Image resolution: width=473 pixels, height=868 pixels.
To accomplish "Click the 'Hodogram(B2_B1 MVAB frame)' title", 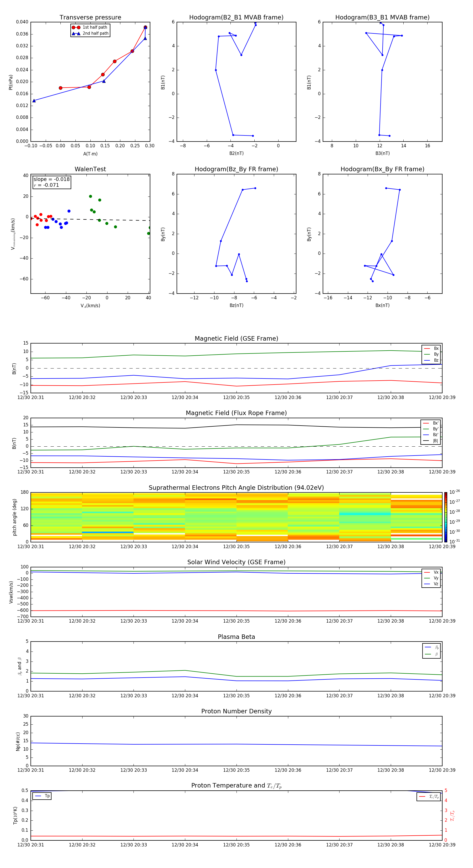I will [x=236, y=18].
